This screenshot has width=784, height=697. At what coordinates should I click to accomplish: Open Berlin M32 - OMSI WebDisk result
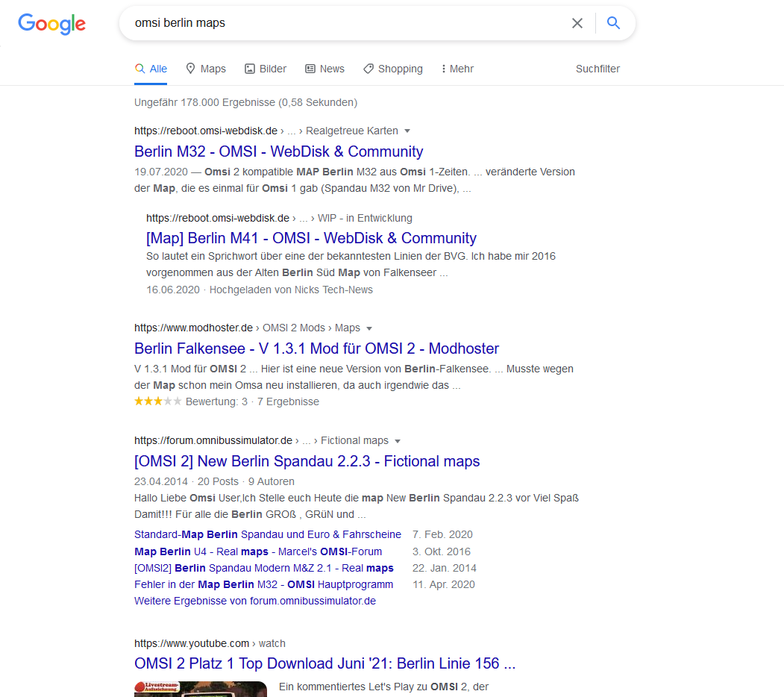point(278,151)
